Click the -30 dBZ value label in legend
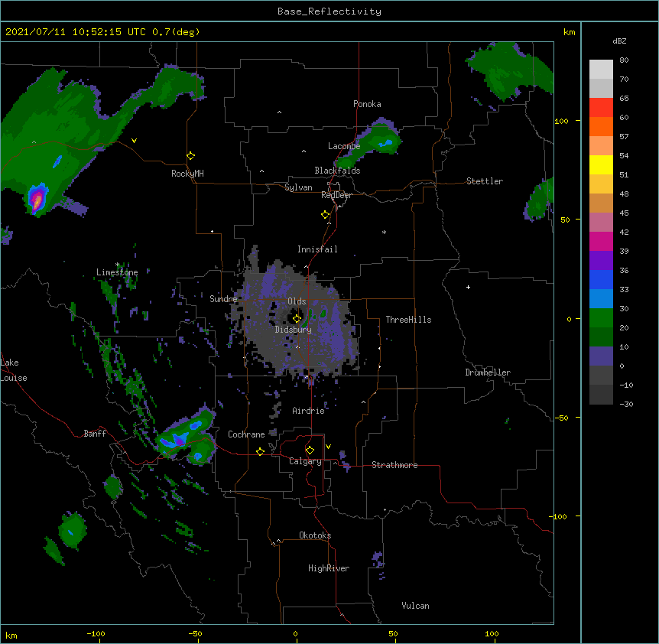The image size is (659, 644). pos(626,404)
